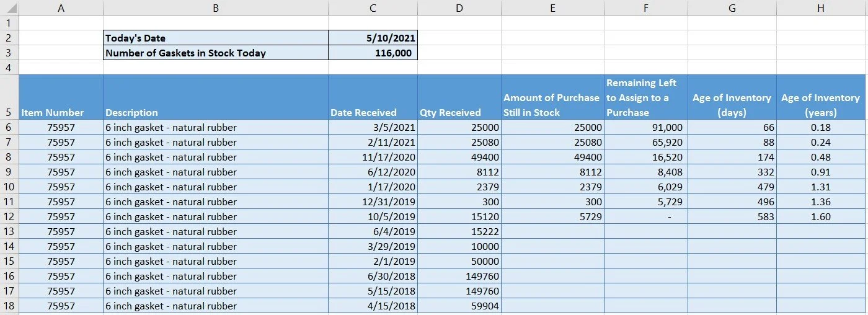The height and width of the screenshot is (315, 868).
Task: Select age in years cell 0.91
Action: (821, 172)
